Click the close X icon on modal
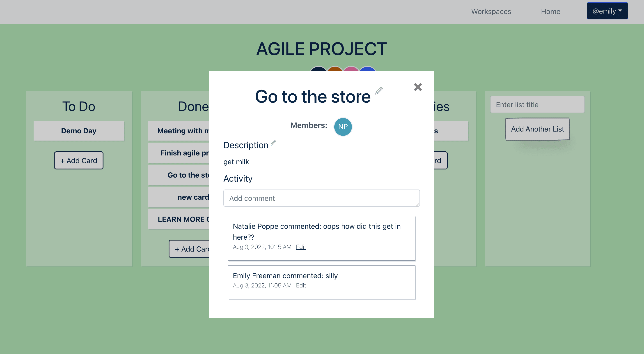 [x=418, y=87]
